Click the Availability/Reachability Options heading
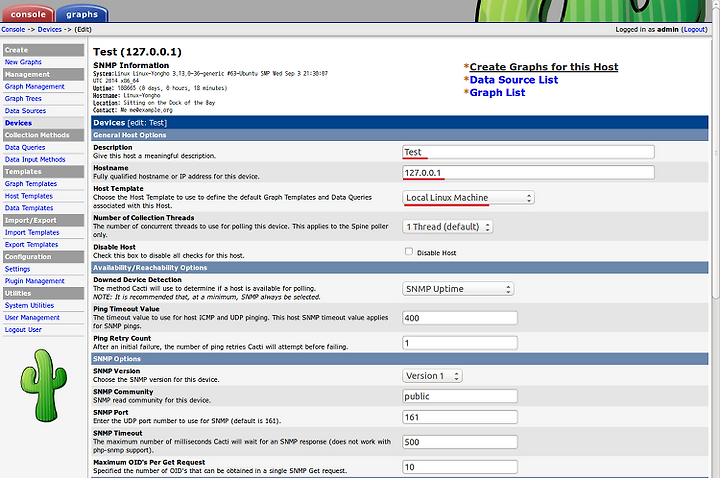 point(150,268)
